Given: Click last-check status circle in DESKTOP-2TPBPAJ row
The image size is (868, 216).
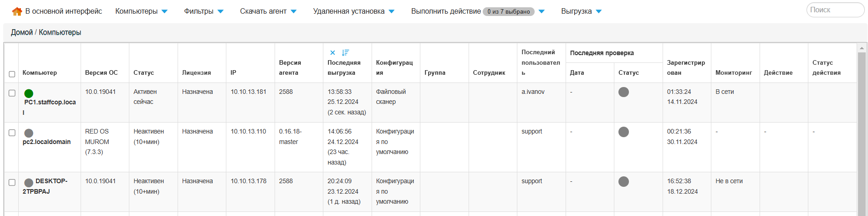Looking at the screenshot, I should coord(623,181).
